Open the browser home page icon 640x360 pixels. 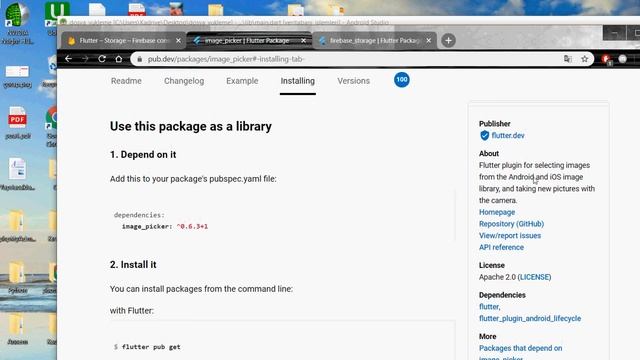(x=119, y=59)
